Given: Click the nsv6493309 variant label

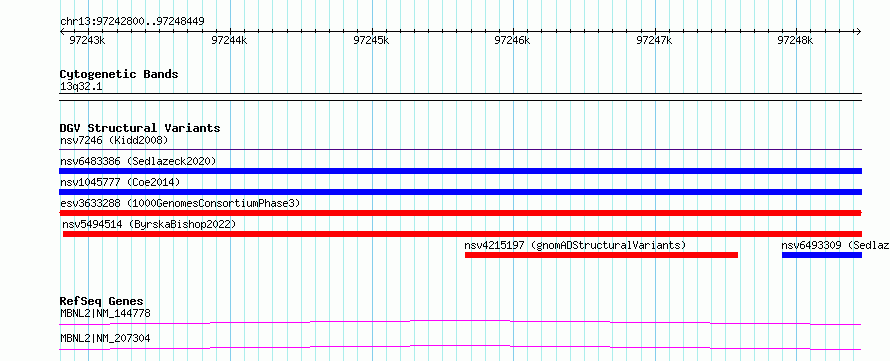Looking at the screenshot, I should [836, 245].
